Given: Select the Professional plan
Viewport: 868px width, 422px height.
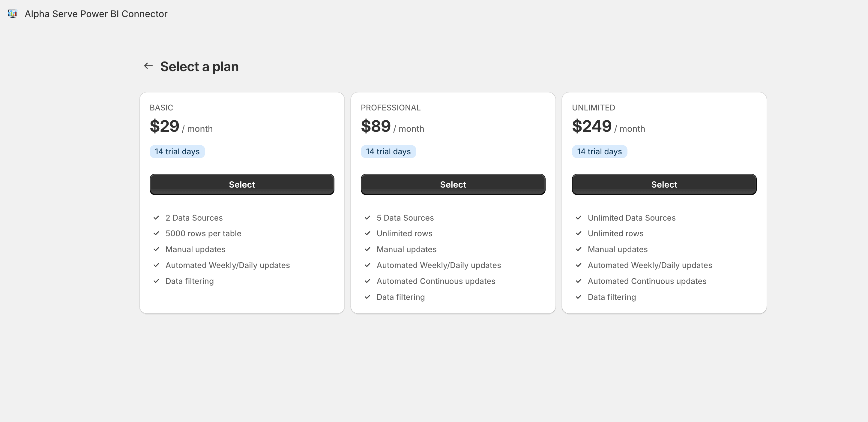Looking at the screenshot, I should point(453,184).
